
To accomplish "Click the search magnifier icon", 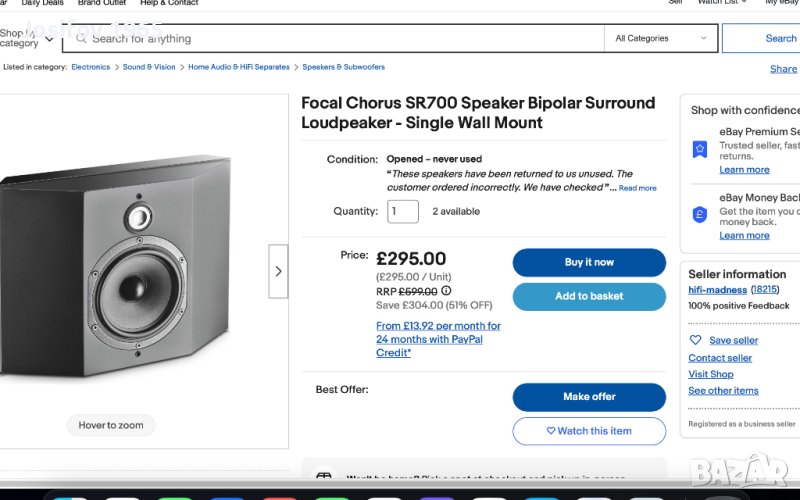I will pos(79,38).
